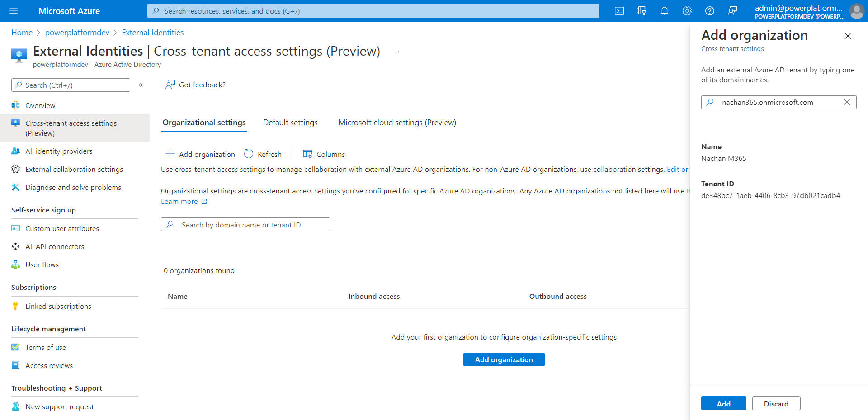Image resolution: width=868 pixels, height=420 pixels.
Task: Open the ellipsis more options menu
Action: (398, 52)
